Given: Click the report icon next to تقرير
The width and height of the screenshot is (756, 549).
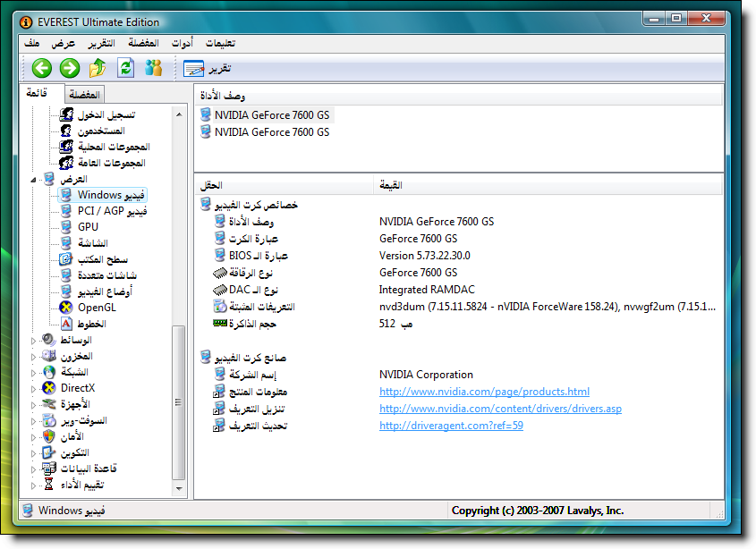Looking at the screenshot, I should pos(194,69).
